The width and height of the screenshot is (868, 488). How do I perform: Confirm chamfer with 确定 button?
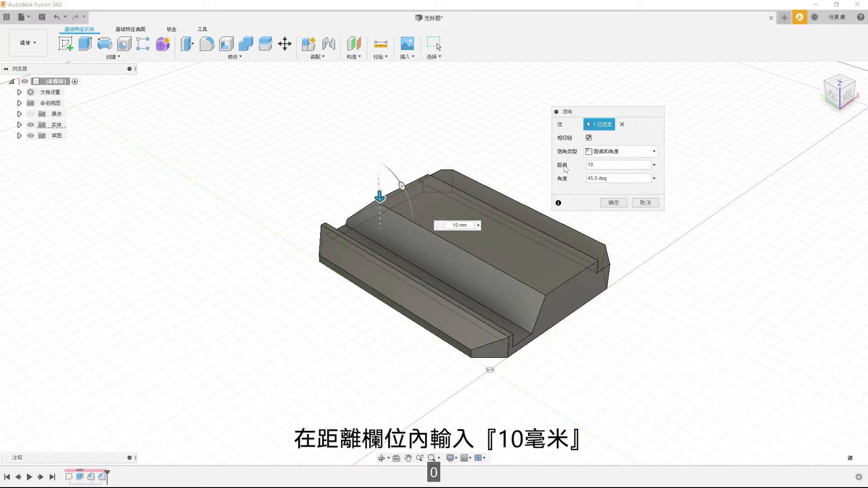[613, 203]
